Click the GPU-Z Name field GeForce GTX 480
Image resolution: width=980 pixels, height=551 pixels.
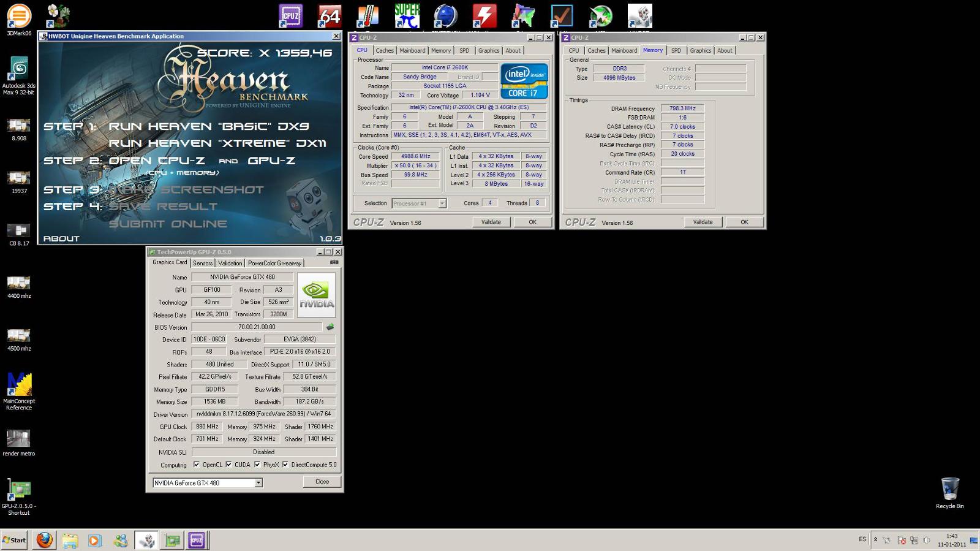[x=242, y=277]
